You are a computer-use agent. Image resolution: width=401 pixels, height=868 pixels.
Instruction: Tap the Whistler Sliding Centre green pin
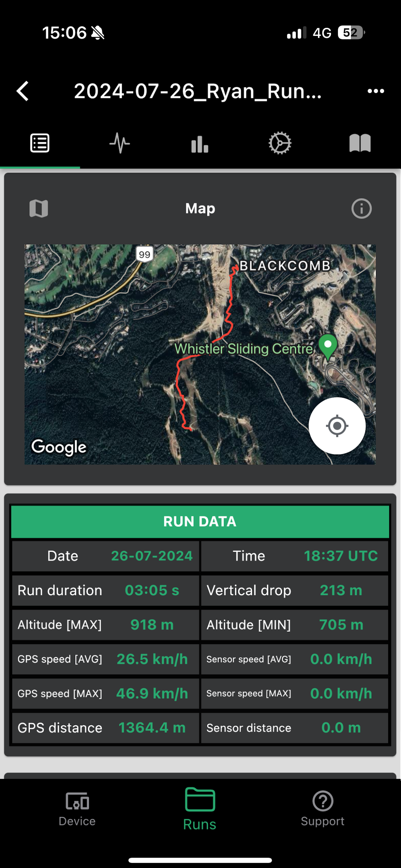coord(328,347)
